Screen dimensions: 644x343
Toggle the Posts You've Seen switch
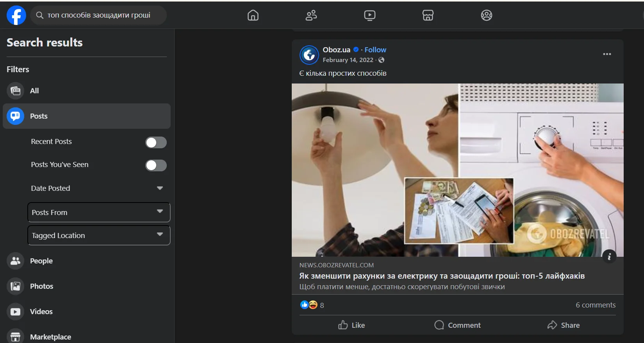[x=156, y=165]
